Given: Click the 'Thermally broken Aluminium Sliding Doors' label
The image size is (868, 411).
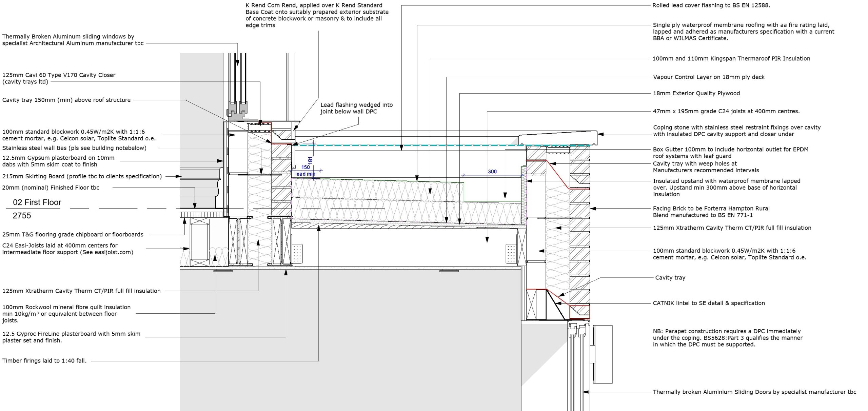Looking at the screenshot, I should [754, 392].
